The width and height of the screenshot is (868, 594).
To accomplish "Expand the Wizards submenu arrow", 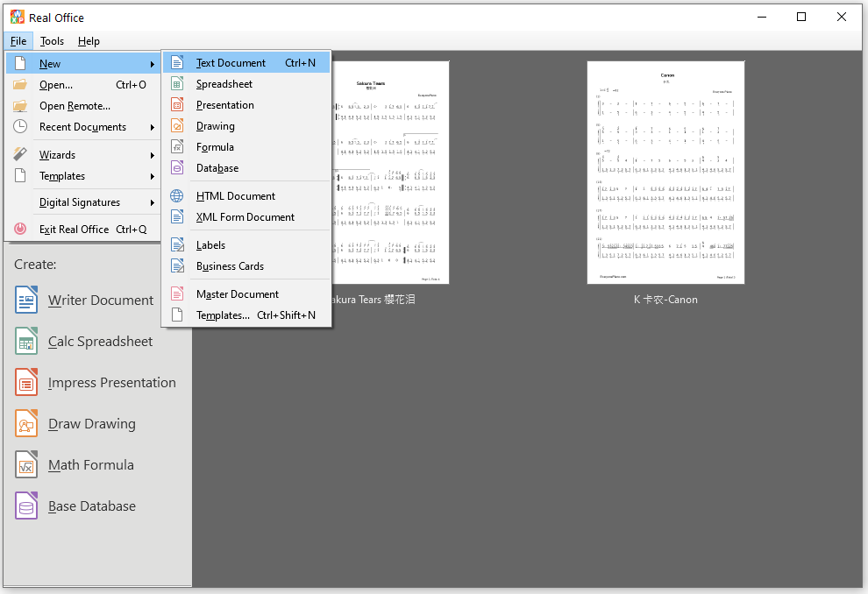I will click(153, 155).
